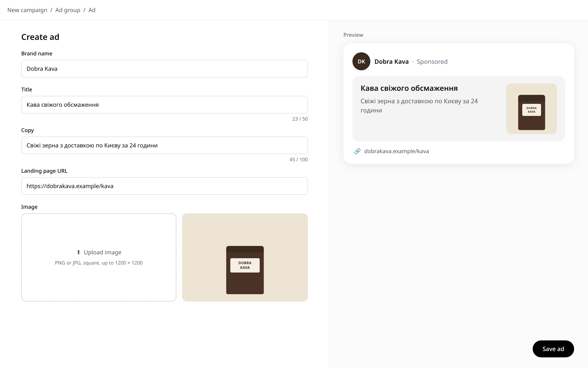Select the uploaded coffee bag image
This screenshot has height=368, width=588.
click(x=245, y=258)
